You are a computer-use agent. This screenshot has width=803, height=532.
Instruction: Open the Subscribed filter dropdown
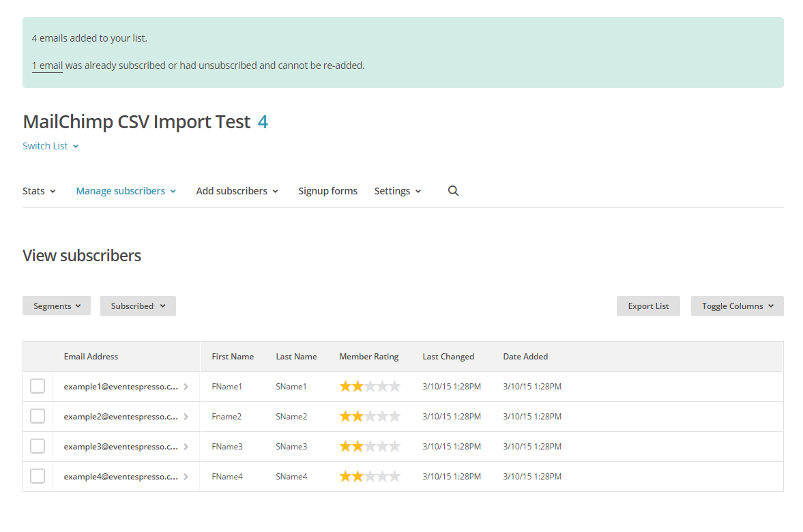pos(138,306)
